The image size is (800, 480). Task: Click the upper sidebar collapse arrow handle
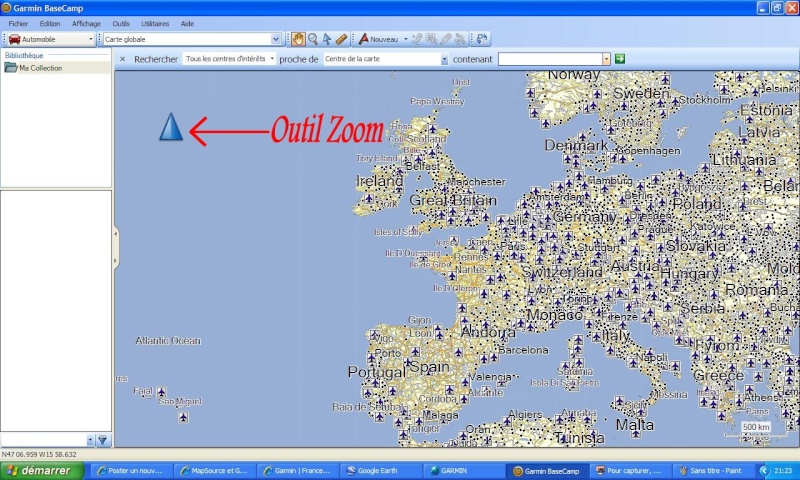pyautogui.click(x=116, y=234)
